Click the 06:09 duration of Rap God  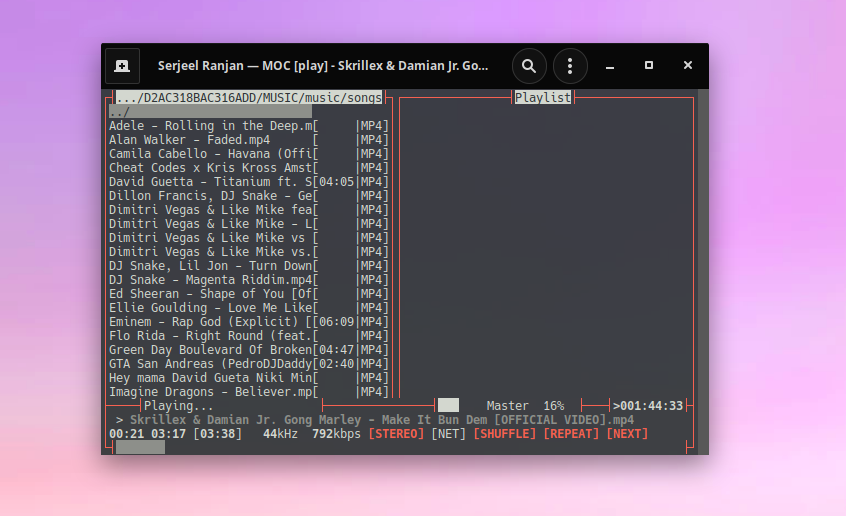[x=337, y=322]
